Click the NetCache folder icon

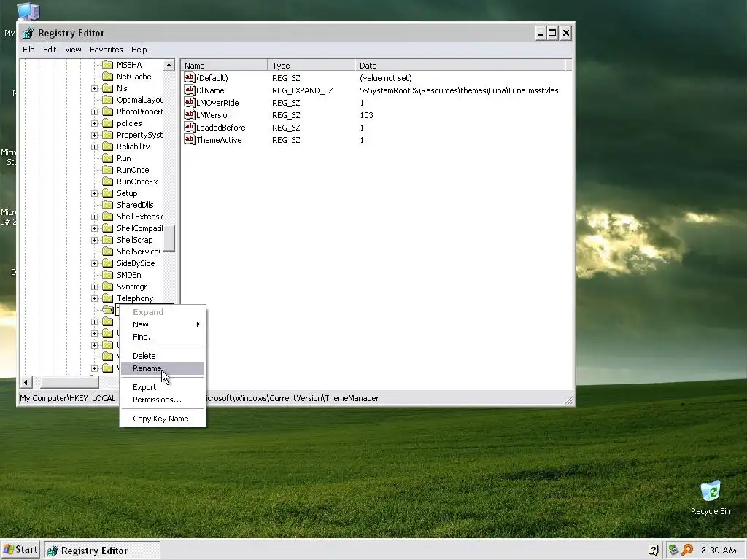[x=108, y=76]
